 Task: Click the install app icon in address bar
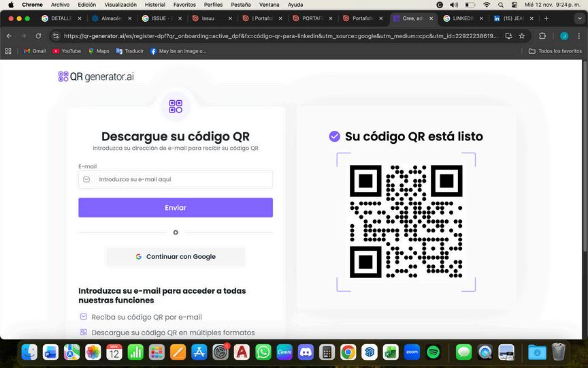[x=508, y=36]
